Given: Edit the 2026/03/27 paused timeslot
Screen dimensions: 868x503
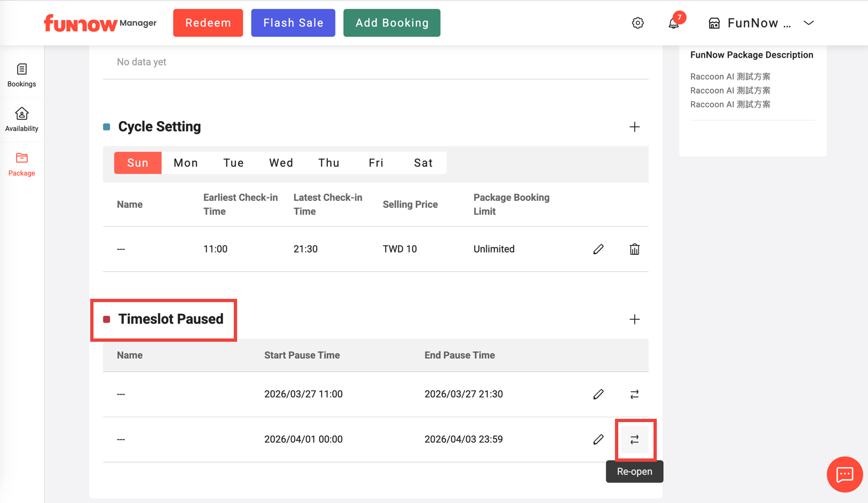Looking at the screenshot, I should tap(598, 395).
